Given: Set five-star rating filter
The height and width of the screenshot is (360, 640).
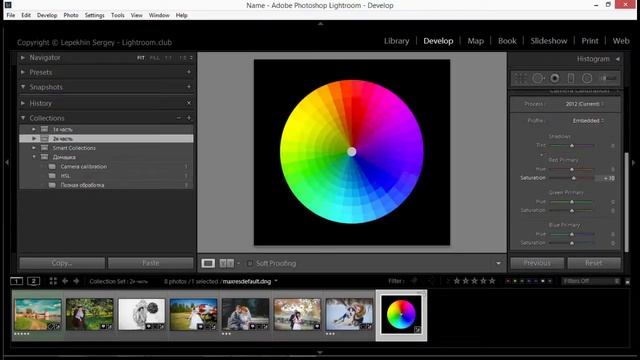Looking at the screenshot, I should (x=492, y=281).
